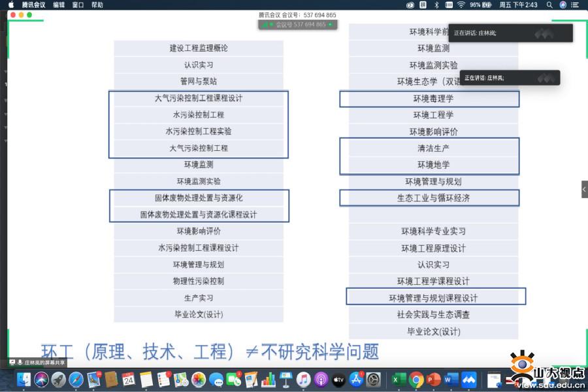Open Google Chrome in the dock

pos(416,379)
